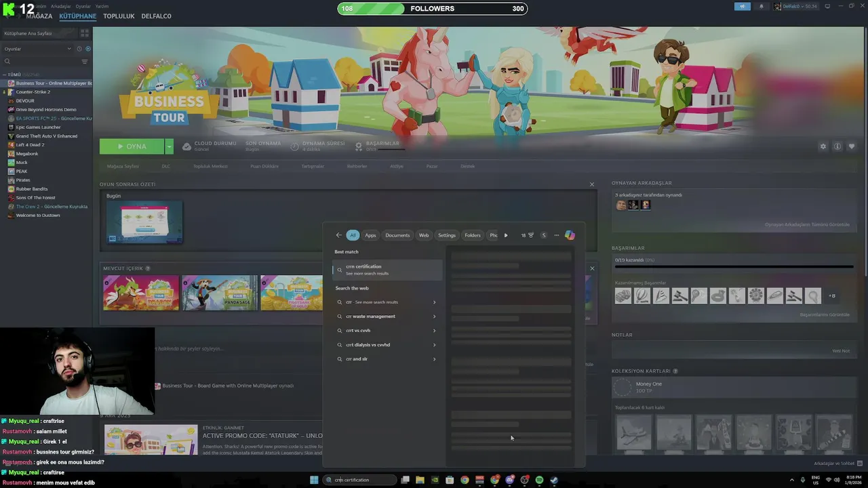The image size is (868, 488).
Task: Open DELFALCO profile tab
Action: click(x=156, y=16)
